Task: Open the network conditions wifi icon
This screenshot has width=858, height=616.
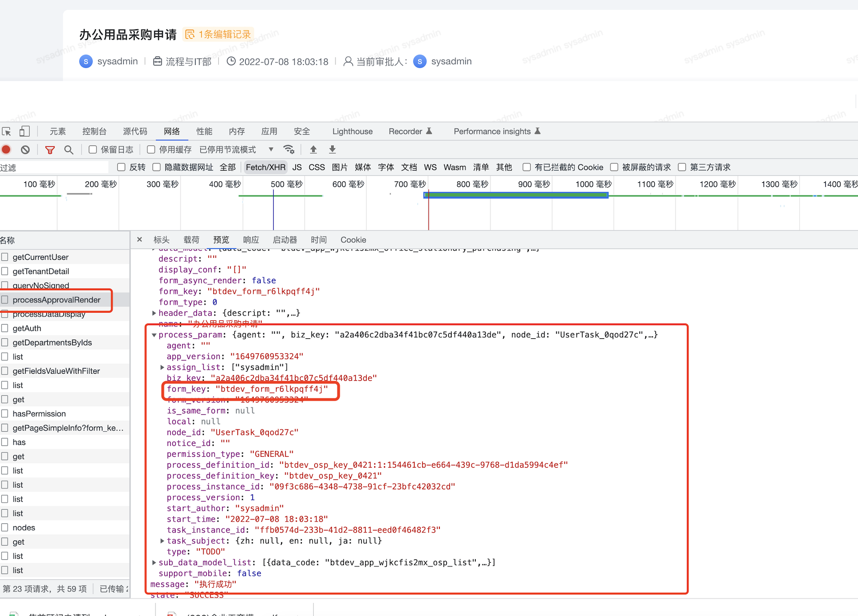Action: (289, 150)
